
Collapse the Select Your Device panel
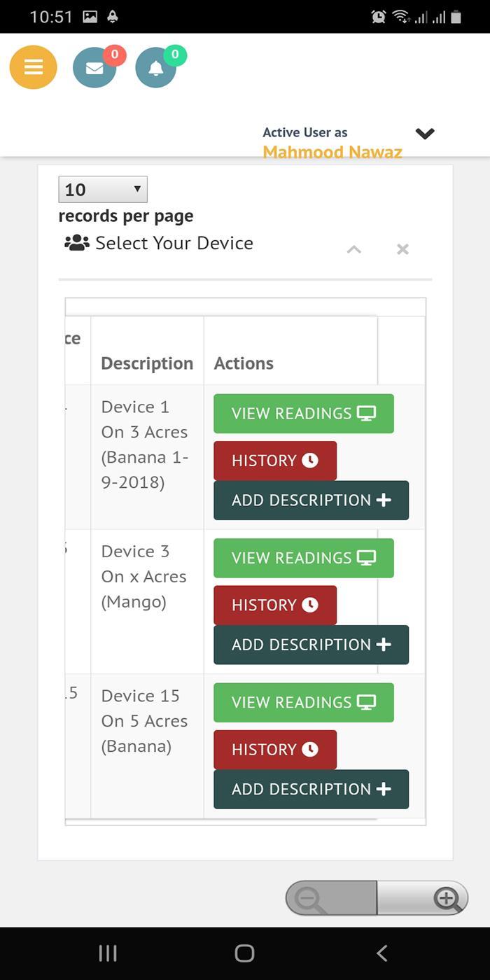[x=354, y=249]
